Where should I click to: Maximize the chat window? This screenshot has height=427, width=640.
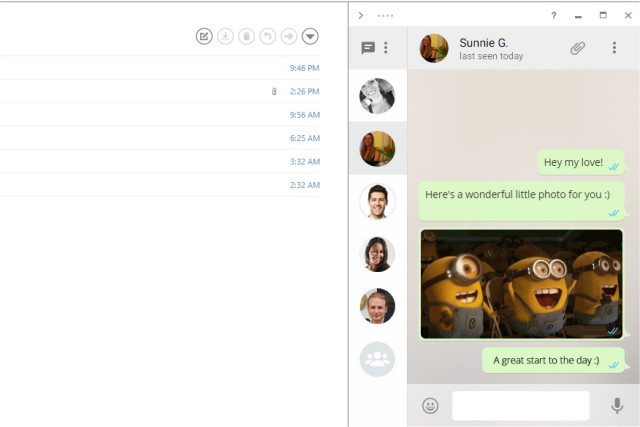[x=603, y=15]
